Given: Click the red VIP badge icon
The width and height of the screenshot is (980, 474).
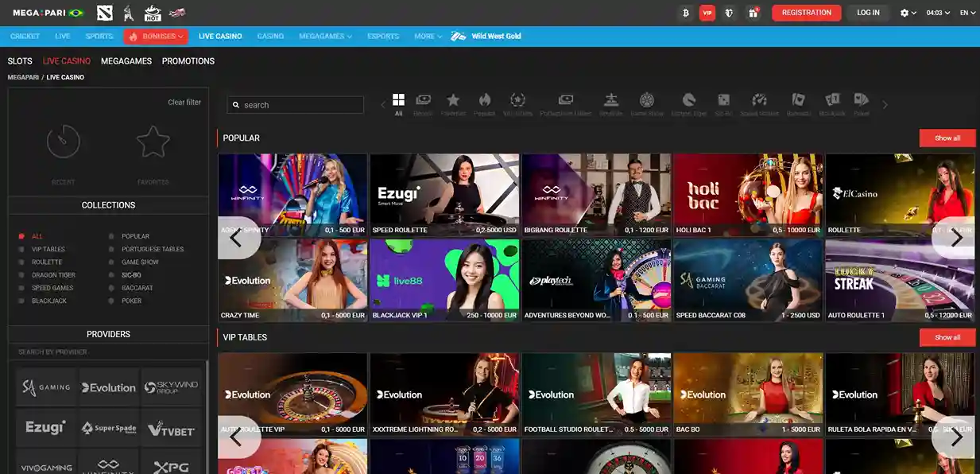Looking at the screenshot, I should click(707, 13).
